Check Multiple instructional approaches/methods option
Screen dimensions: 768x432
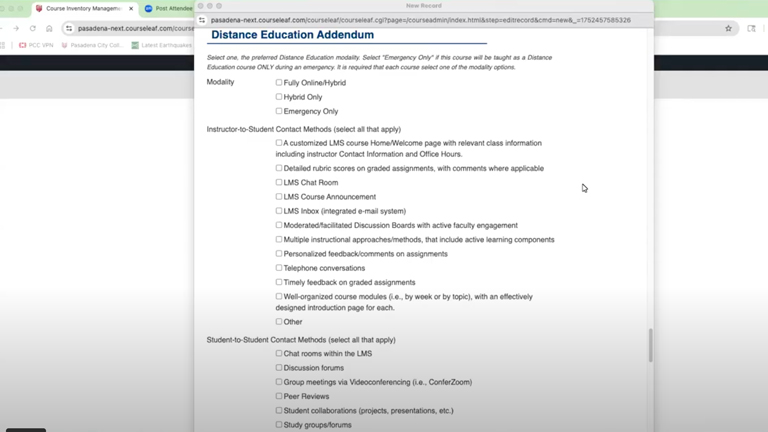coord(279,239)
